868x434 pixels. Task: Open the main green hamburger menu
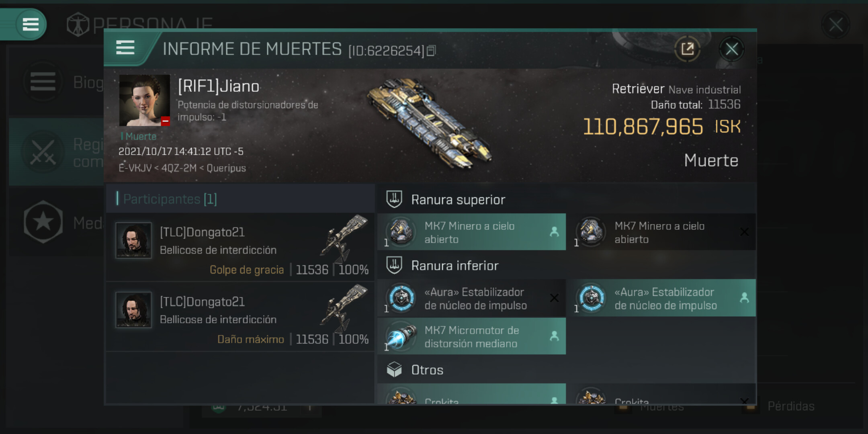(x=31, y=24)
